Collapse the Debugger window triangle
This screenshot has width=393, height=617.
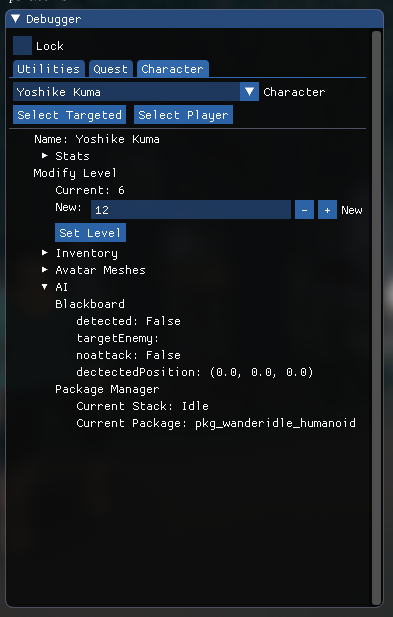(15, 18)
